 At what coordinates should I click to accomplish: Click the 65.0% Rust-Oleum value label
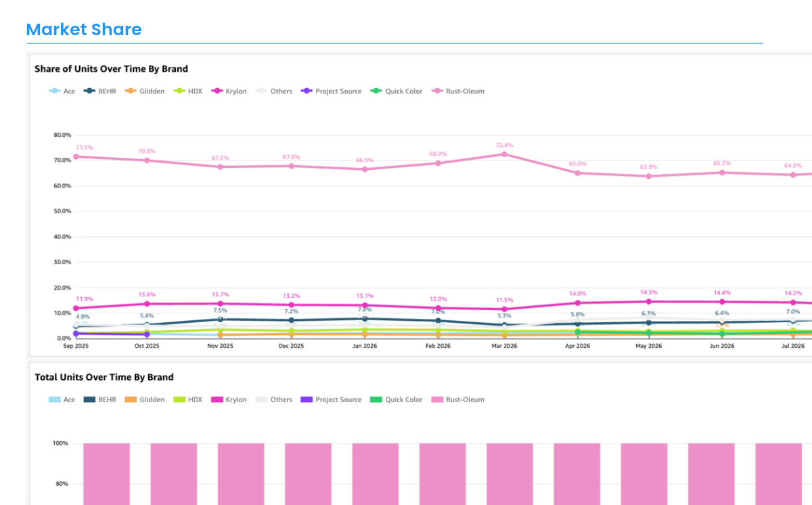(577, 164)
